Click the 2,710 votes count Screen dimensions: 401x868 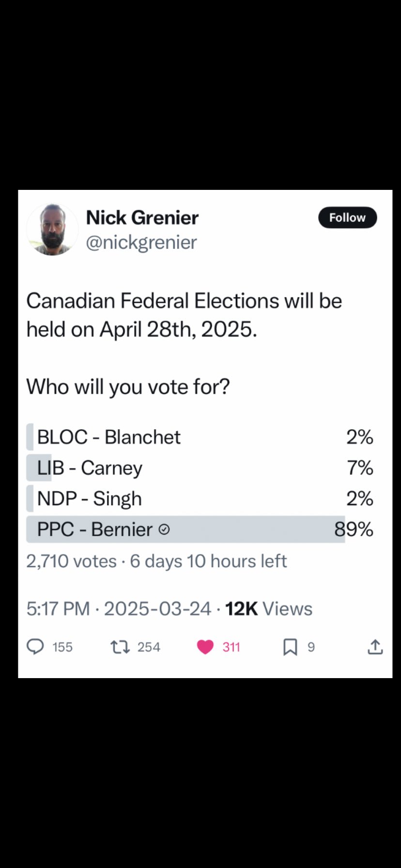click(x=72, y=561)
